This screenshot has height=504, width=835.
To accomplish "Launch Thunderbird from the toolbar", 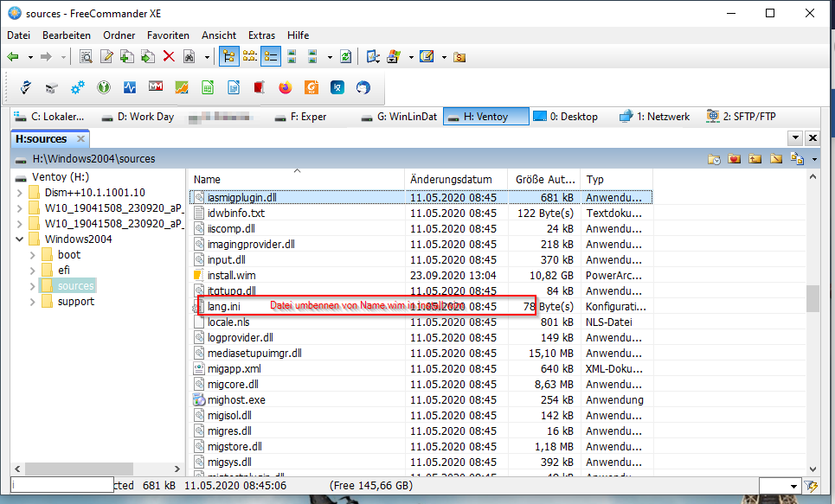I will (x=363, y=87).
